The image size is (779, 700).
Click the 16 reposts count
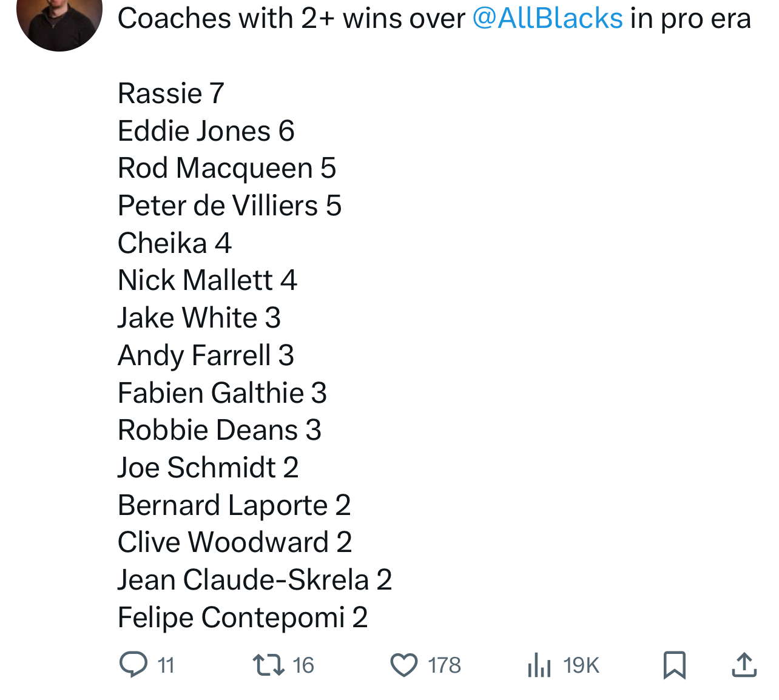pyautogui.click(x=303, y=665)
